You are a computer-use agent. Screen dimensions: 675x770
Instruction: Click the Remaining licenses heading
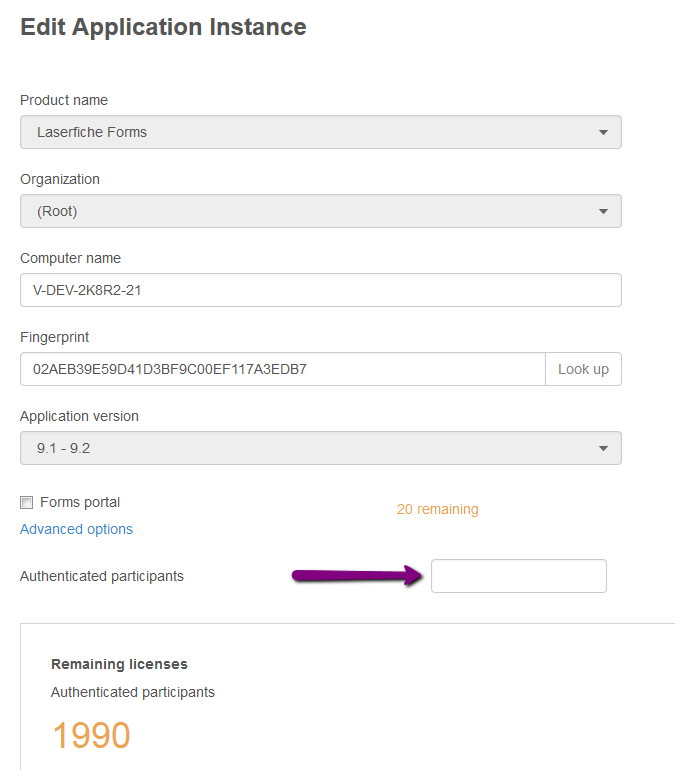point(119,664)
